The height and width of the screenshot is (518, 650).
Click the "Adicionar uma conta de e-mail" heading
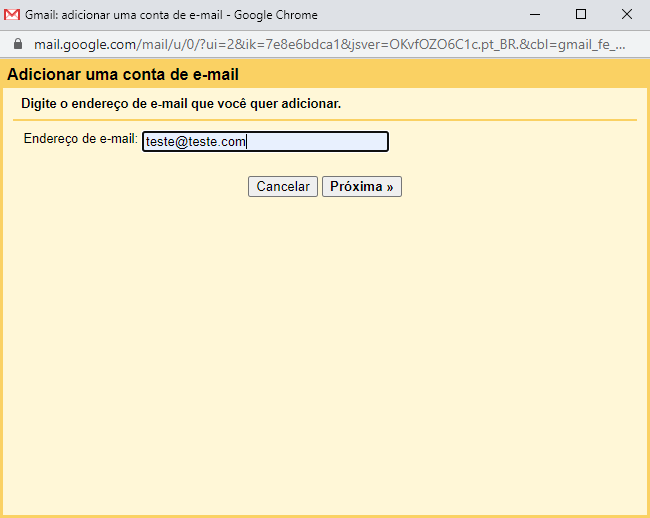click(123, 75)
